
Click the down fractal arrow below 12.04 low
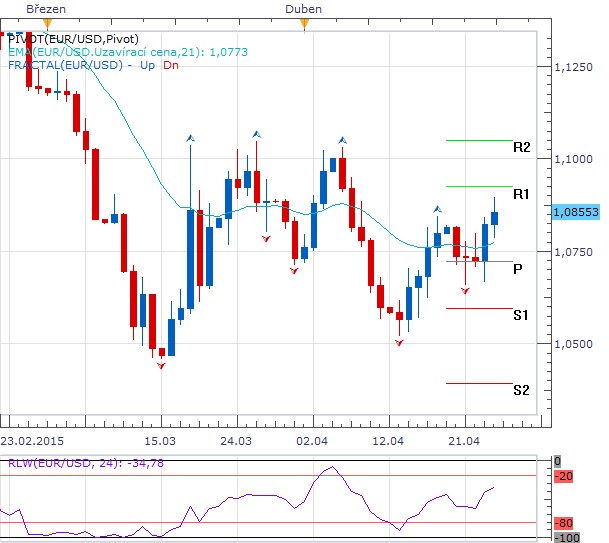[399, 343]
